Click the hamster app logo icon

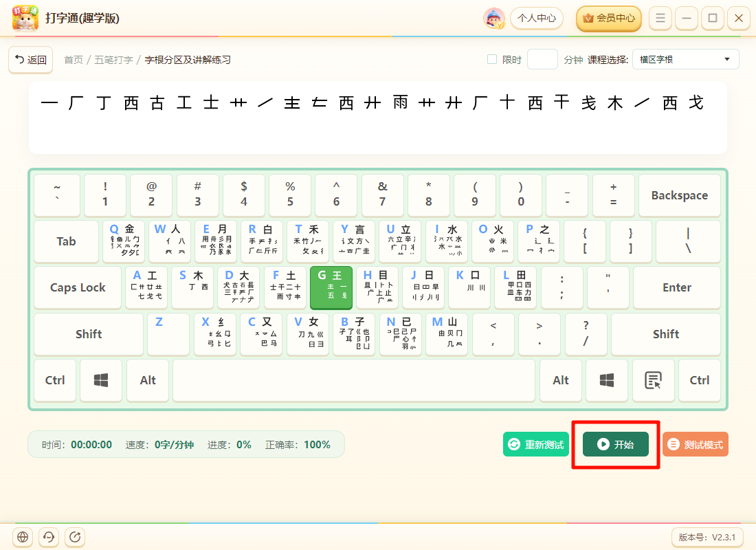[25, 18]
